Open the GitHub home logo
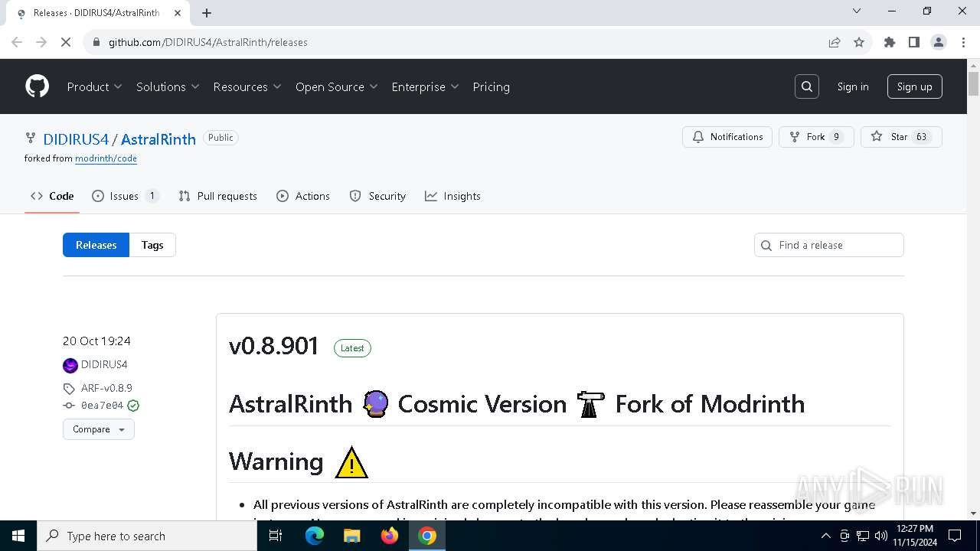The width and height of the screenshot is (980, 551). (x=38, y=86)
